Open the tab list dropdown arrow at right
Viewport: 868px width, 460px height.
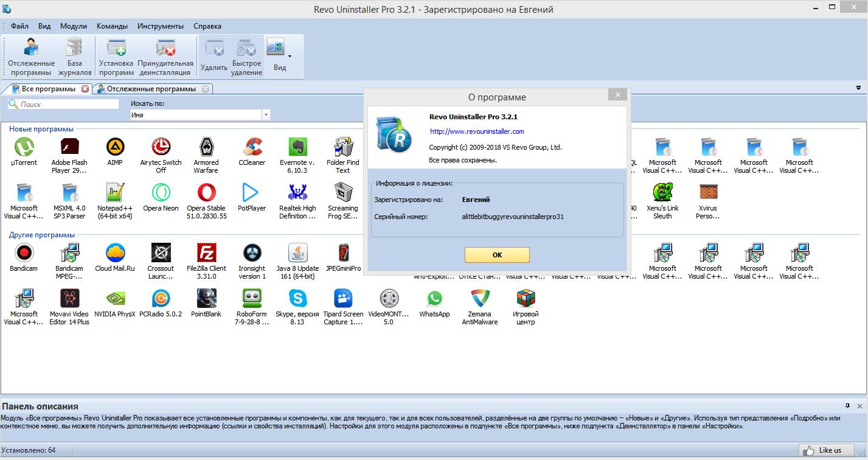pos(858,89)
